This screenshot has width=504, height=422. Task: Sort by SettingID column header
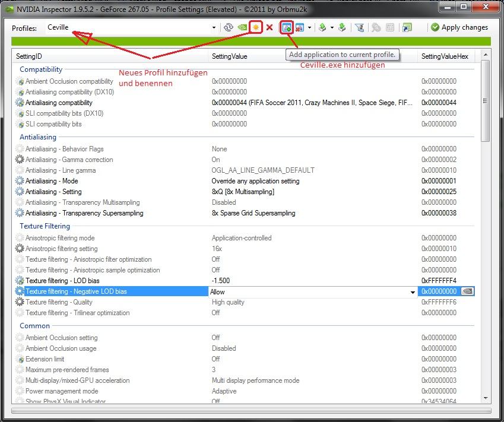(110, 56)
